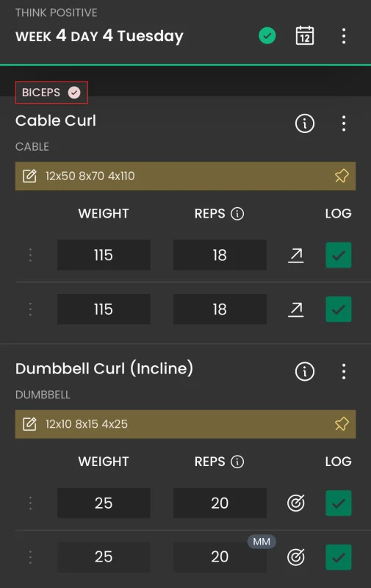Tap first Dumbbell Curl target icon
This screenshot has width=371, height=588.
(295, 503)
